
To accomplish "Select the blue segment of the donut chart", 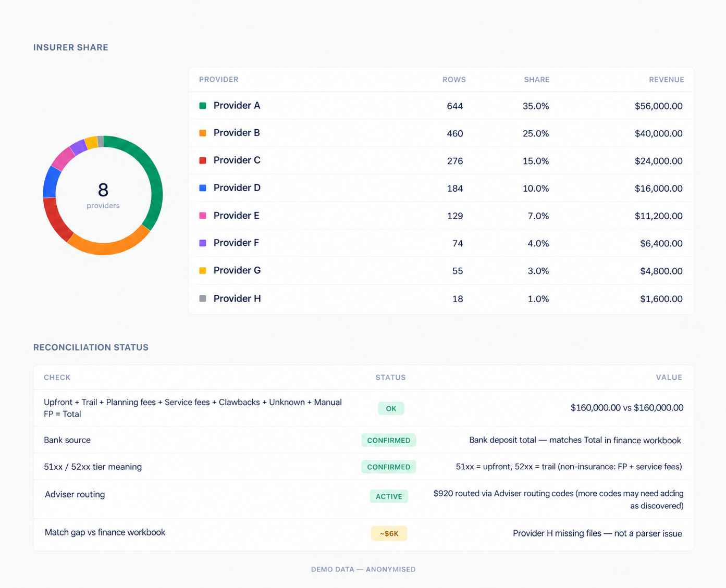I will [x=50, y=182].
